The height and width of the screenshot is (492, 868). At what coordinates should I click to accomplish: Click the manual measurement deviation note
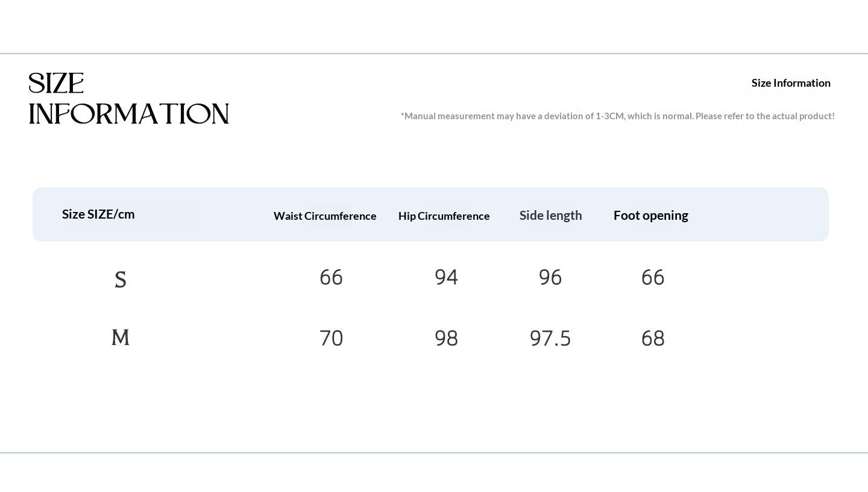tap(618, 116)
